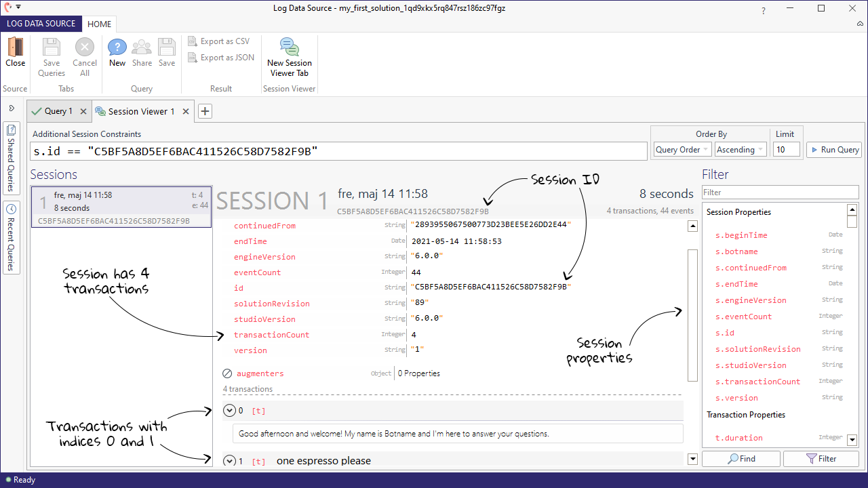Click the Good afternoon welcome message
Viewport: 868px width, 488px height.
click(x=458, y=434)
